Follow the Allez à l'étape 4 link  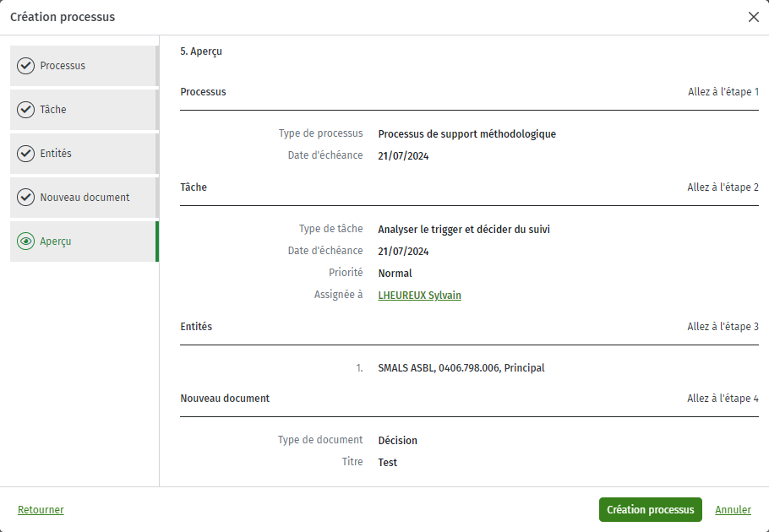click(723, 399)
